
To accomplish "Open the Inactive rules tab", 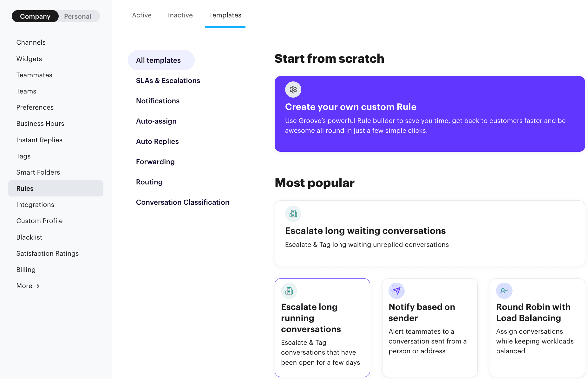I will tap(180, 15).
